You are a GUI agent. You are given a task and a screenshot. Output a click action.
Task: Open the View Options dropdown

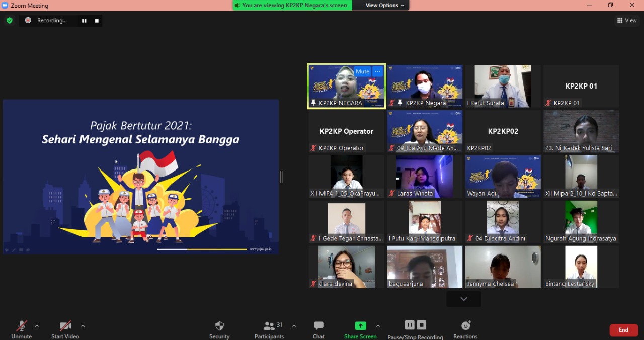click(385, 5)
